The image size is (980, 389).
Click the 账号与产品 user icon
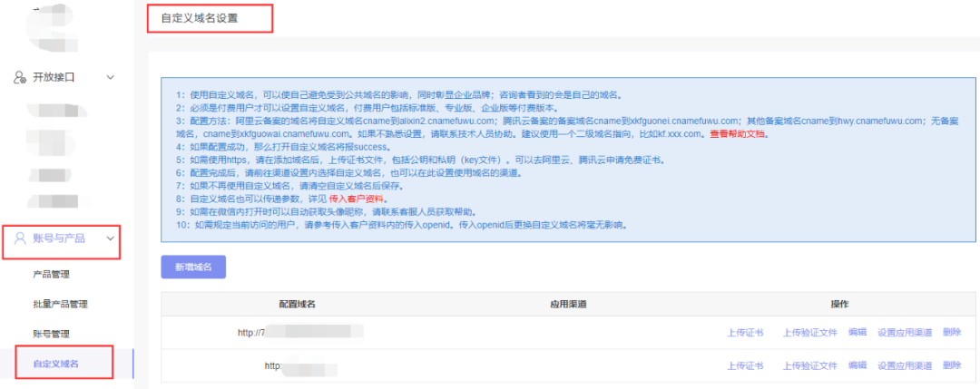21,238
